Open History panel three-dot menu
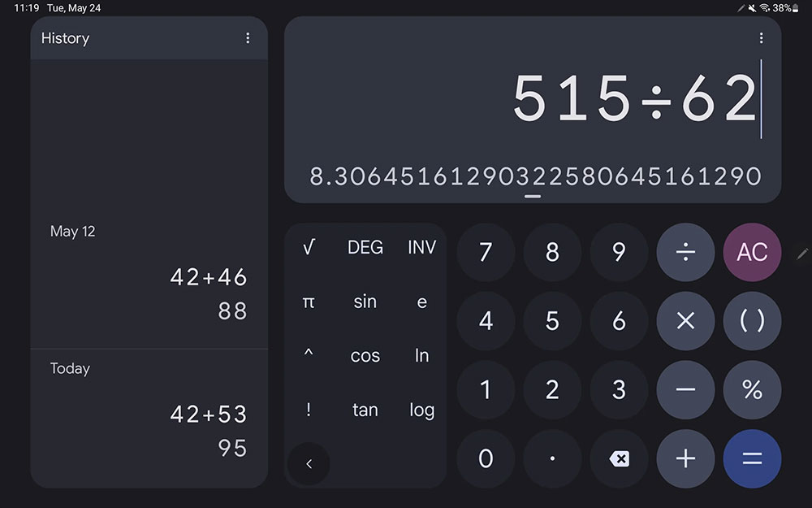The width and height of the screenshot is (812, 508). tap(248, 38)
